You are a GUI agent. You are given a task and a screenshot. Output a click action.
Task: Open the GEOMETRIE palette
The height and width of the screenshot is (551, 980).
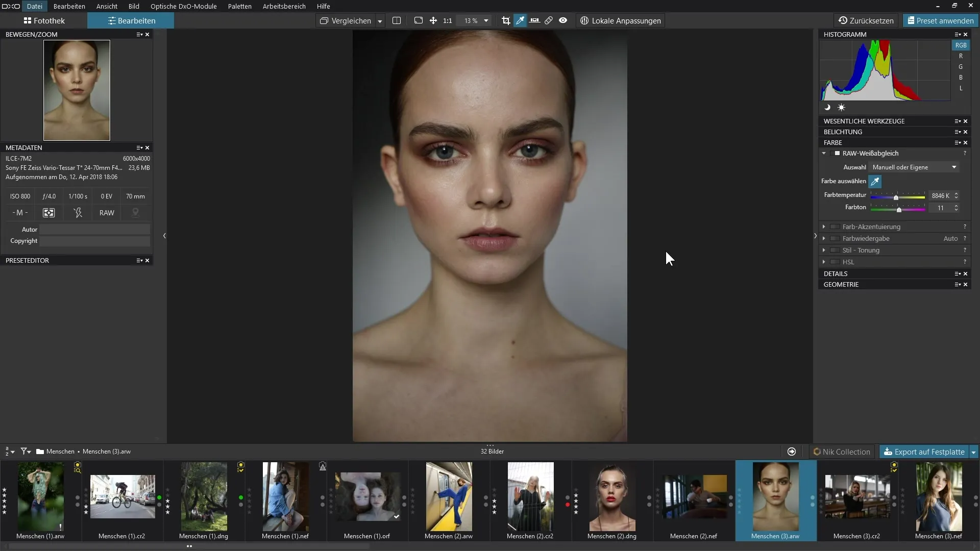[841, 285]
